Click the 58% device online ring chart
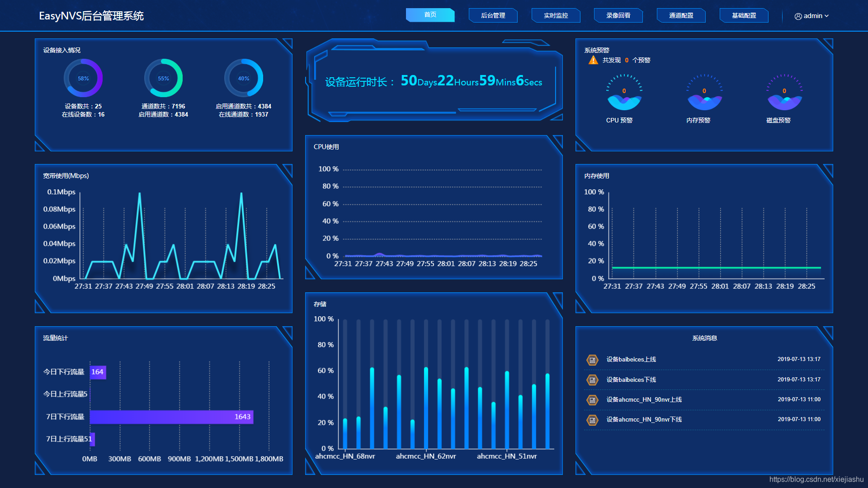The height and width of the screenshot is (488, 868). (x=83, y=78)
